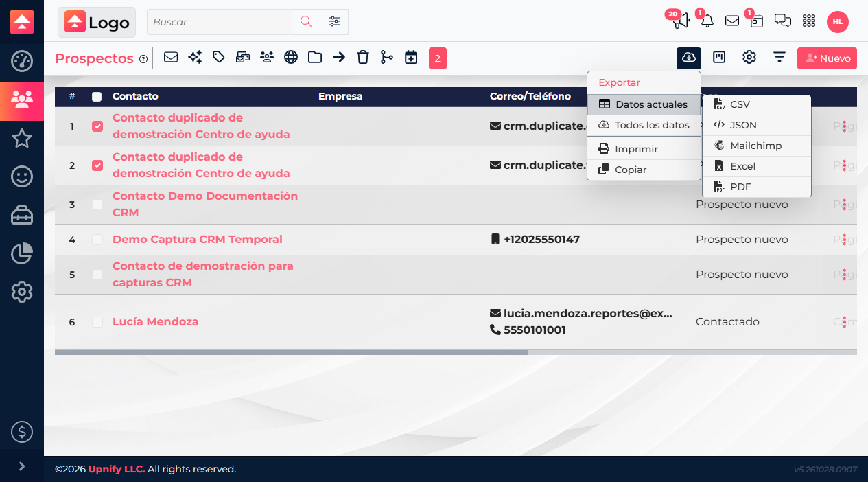Click the trash delete toolbar icon
The image size is (868, 482).
pos(363,58)
